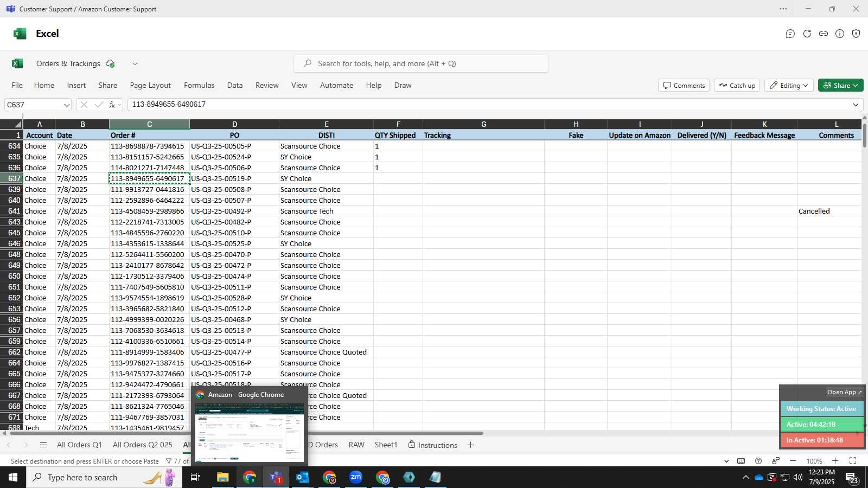This screenshot has height=488, width=868.
Task: Switch to the Page Layout tab
Action: (x=150, y=85)
